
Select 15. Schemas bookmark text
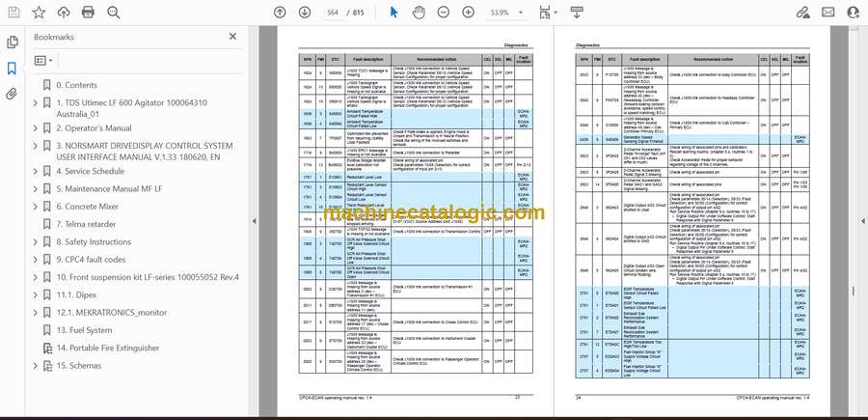click(x=79, y=366)
